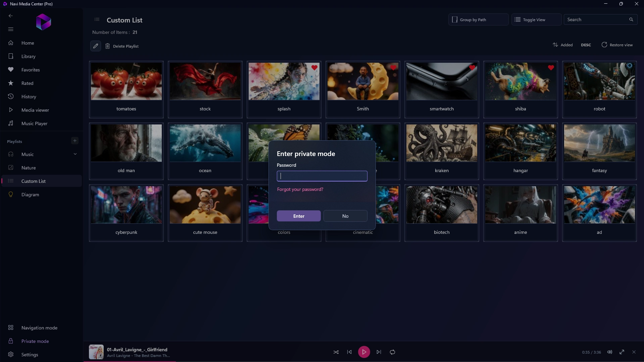Viewport: 644px width, 362px height.
Task: Click Forgot your password link
Action: [x=300, y=189]
